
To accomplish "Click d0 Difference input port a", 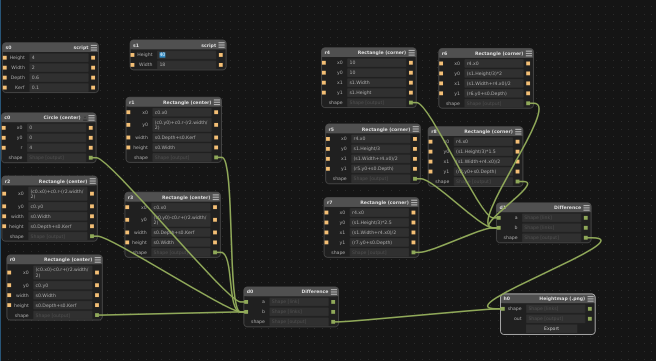I will coord(246,302).
